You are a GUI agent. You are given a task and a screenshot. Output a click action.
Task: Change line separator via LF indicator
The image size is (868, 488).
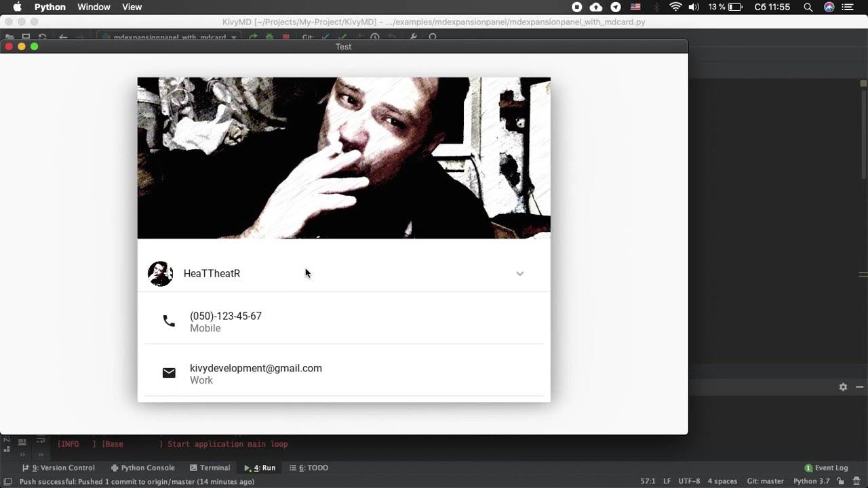pyautogui.click(x=667, y=482)
